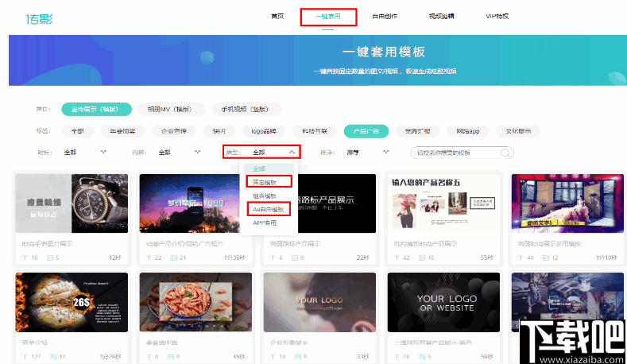Open the 排序 sort dropdown
The image size is (627, 364).
368,153
